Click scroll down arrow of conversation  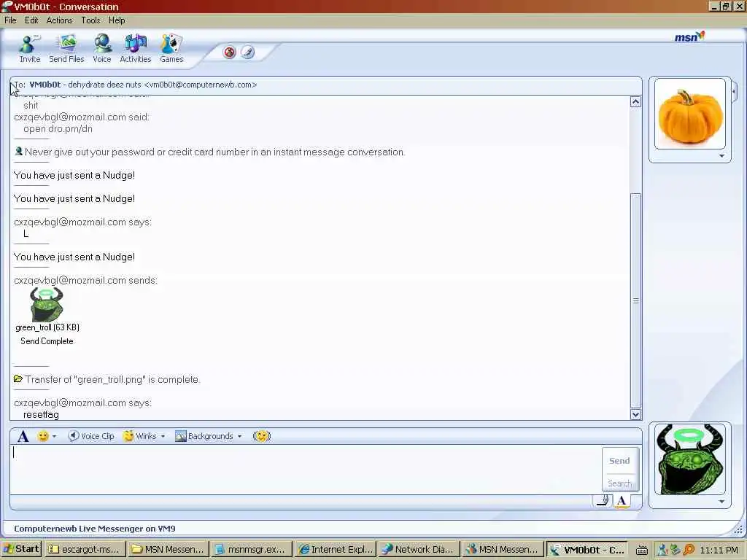point(635,414)
